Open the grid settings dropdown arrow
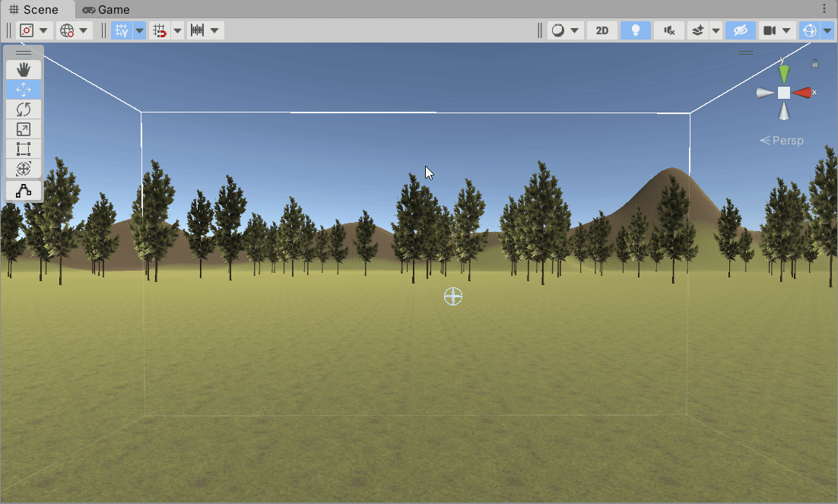This screenshot has height=504, width=838. tap(139, 30)
